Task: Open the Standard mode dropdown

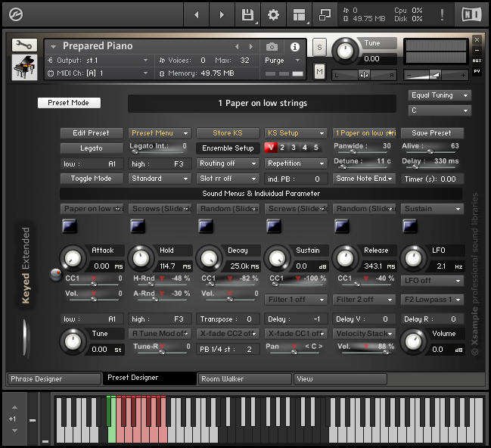Action: coord(160,179)
